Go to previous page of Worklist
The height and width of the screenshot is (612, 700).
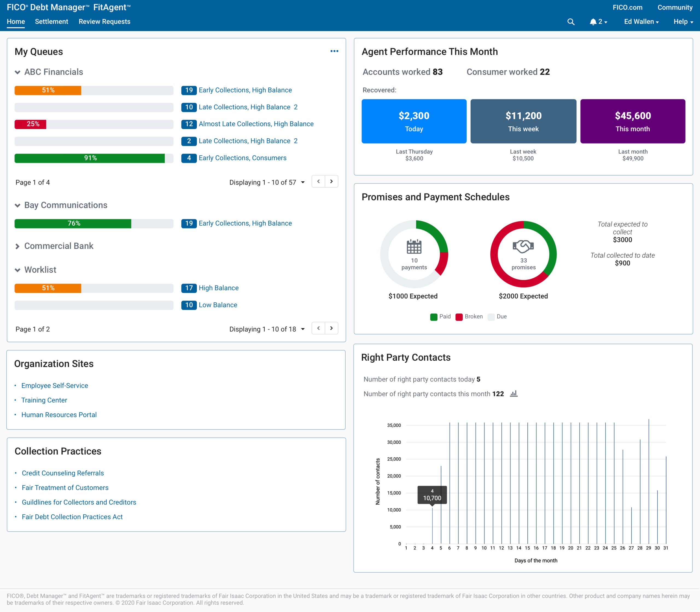click(x=318, y=328)
